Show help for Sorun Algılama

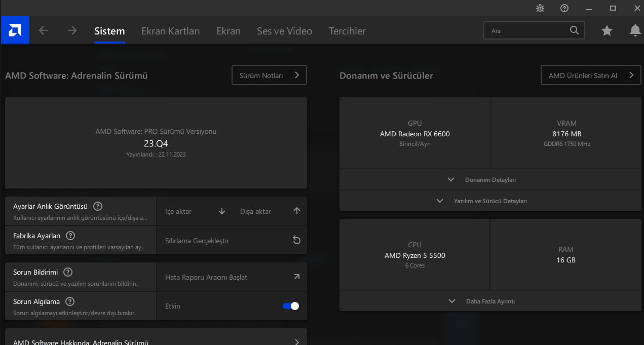coord(70,301)
